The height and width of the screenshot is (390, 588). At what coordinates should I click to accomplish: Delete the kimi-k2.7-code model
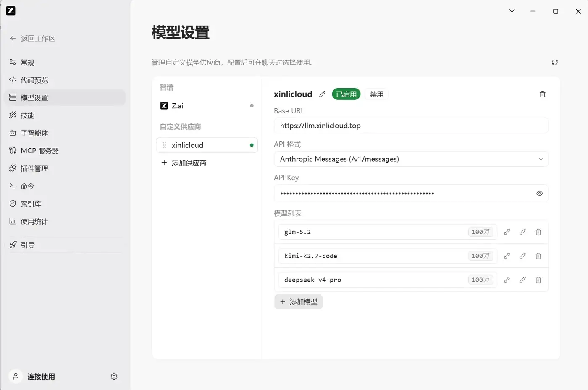538,256
